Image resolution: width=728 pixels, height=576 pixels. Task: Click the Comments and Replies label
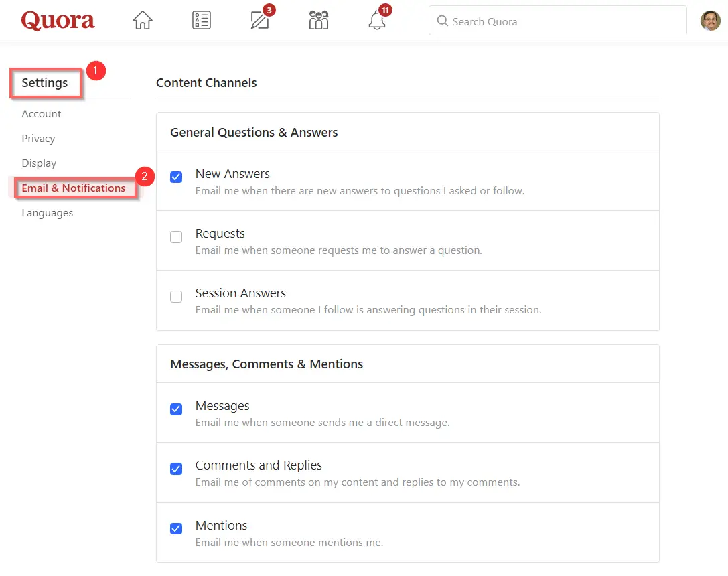pyautogui.click(x=259, y=465)
